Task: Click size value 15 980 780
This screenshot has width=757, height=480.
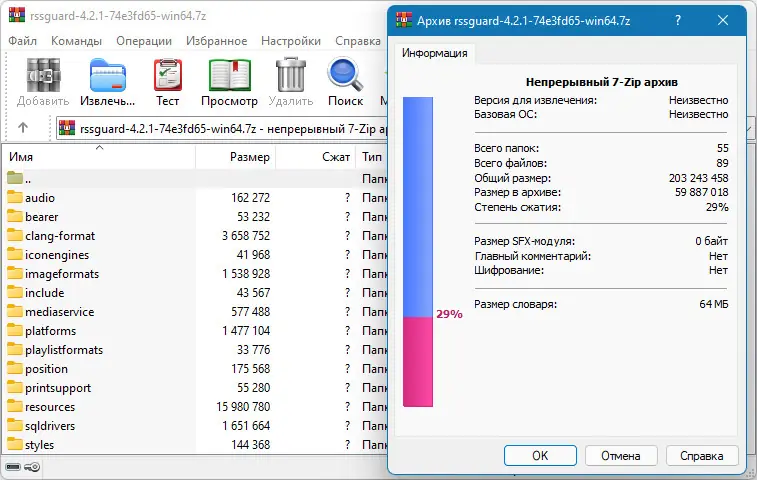Action: pyautogui.click(x=243, y=407)
